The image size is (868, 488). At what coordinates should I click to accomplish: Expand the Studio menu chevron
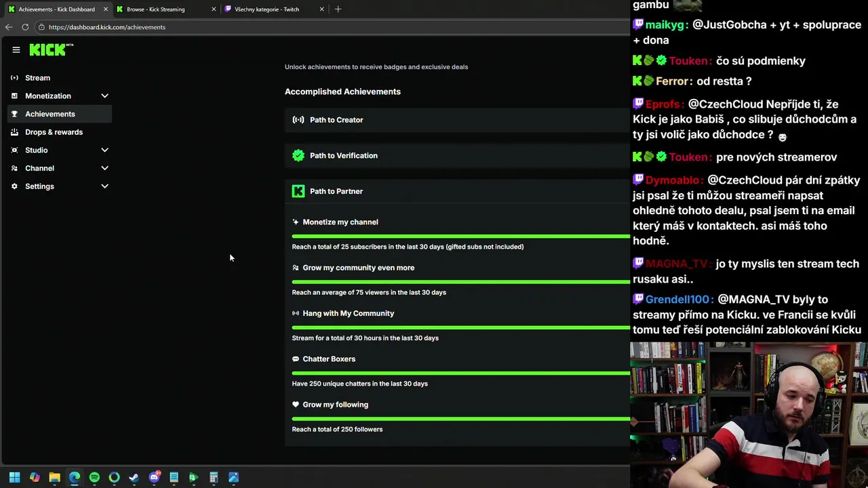(x=104, y=150)
